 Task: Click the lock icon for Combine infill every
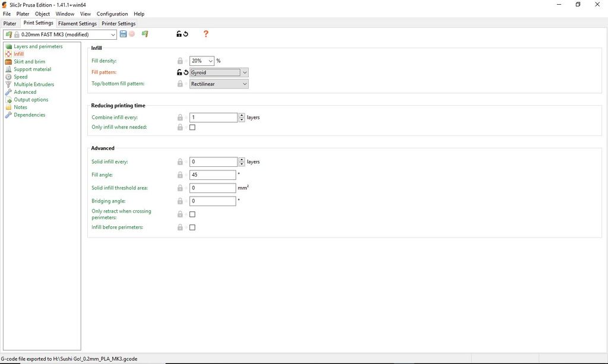(180, 117)
